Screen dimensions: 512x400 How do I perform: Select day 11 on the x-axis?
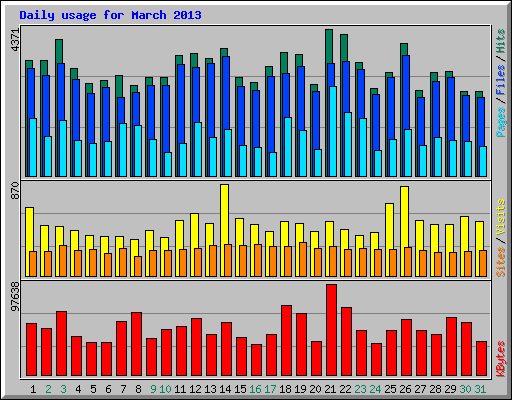pyautogui.click(x=180, y=389)
